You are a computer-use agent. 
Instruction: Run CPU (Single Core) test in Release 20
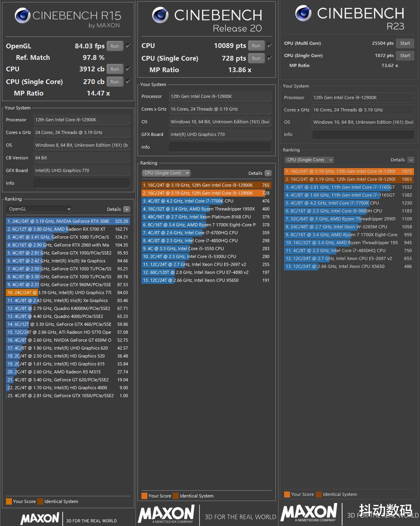(x=256, y=58)
